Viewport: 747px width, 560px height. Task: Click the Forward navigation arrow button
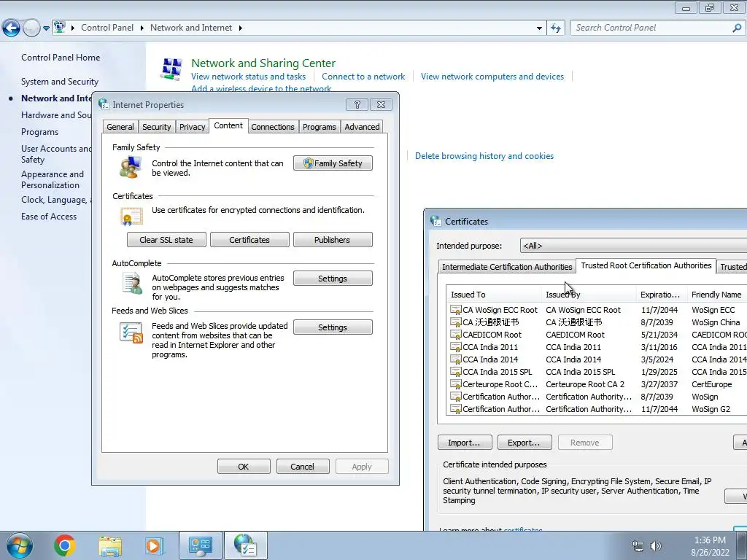31,28
